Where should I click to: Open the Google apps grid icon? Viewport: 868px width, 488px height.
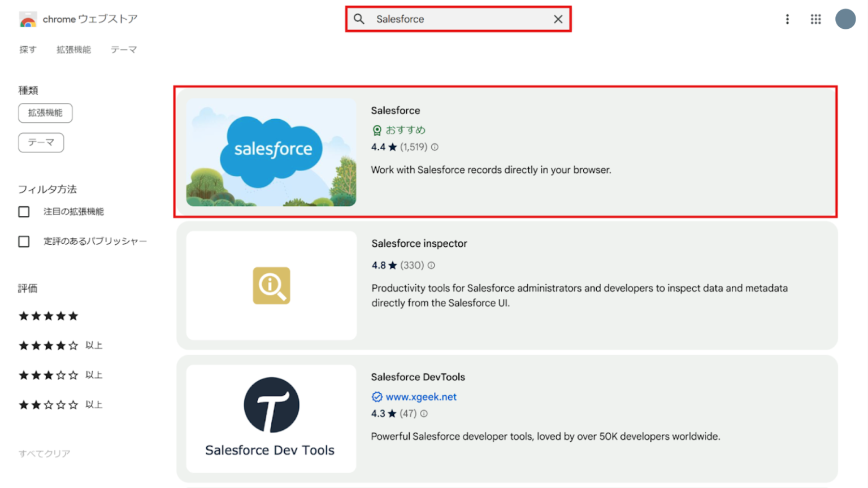(x=816, y=19)
